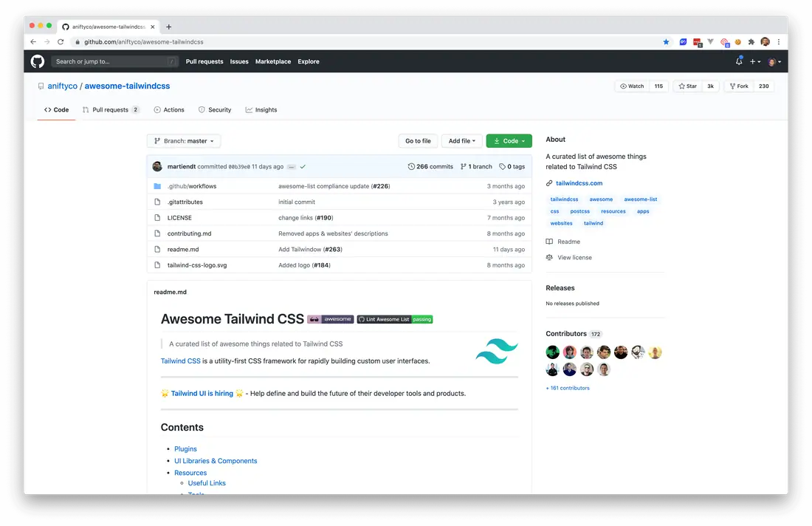Open tailwind-css-logo.svg file
Screen dimensions: 812x526
pyautogui.click(x=197, y=265)
